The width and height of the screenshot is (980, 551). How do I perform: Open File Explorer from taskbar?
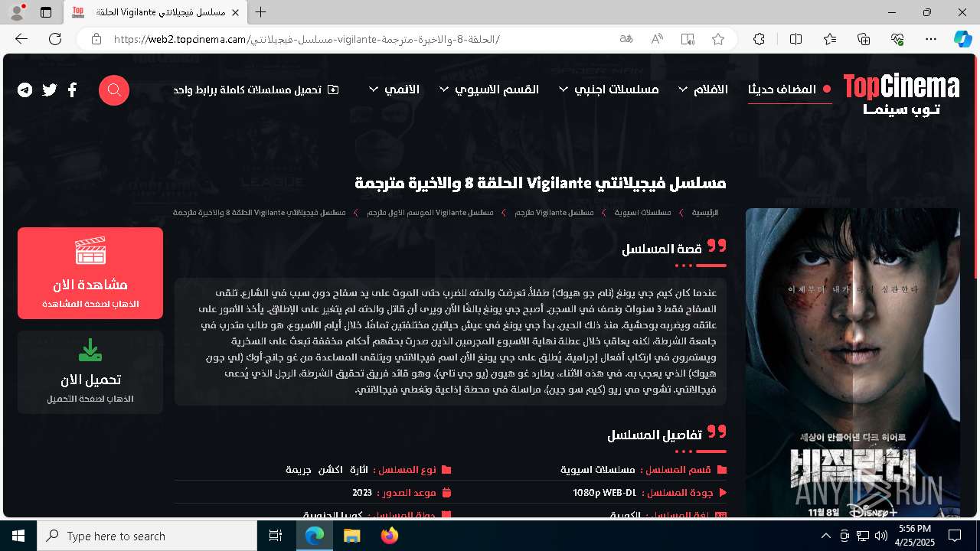pos(351,536)
